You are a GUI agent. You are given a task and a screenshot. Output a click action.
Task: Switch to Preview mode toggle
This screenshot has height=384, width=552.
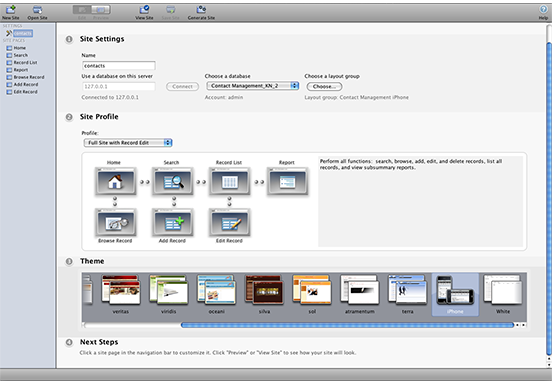pyautogui.click(x=101, y=10)
